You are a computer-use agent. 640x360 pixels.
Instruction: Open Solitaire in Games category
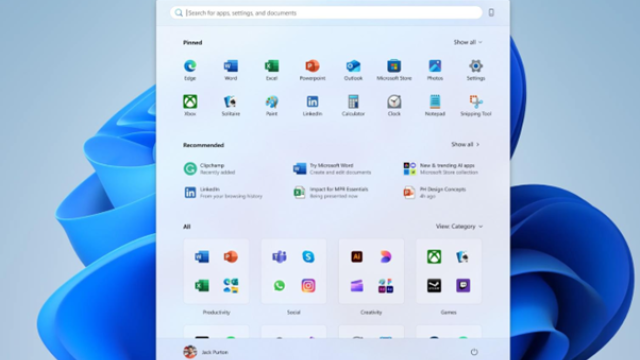(x=463, y=257)
